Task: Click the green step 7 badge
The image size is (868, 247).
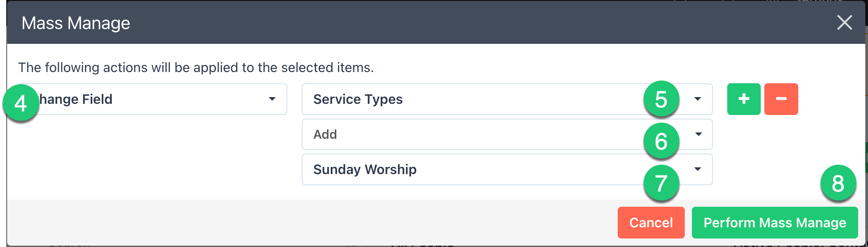Action: coord(661,183)
